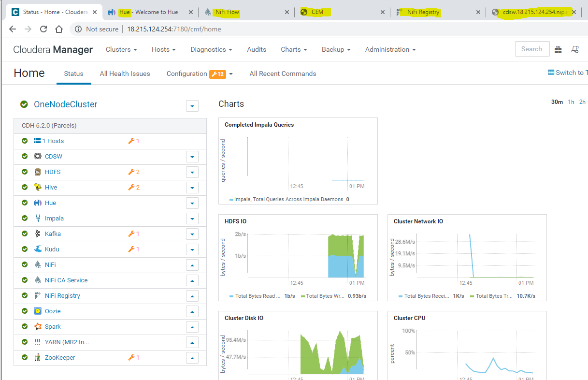588x380 pixels.
Task: Click the ZooKeeper service icon
Action: pyautogui.click(x=38, y=357)
